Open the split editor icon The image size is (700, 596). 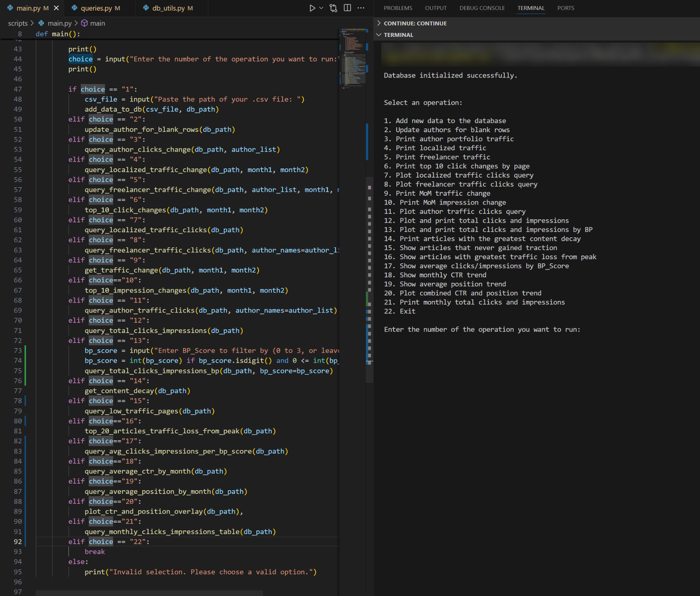[347, 8]
